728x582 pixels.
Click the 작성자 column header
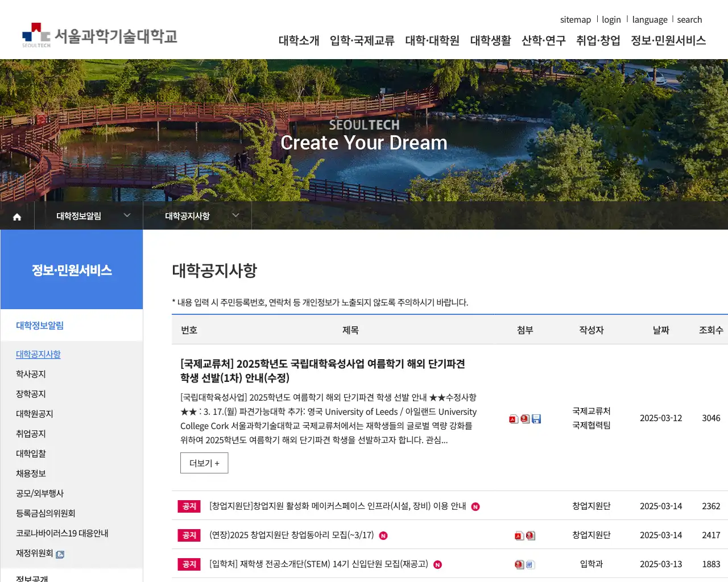(591, 330)
